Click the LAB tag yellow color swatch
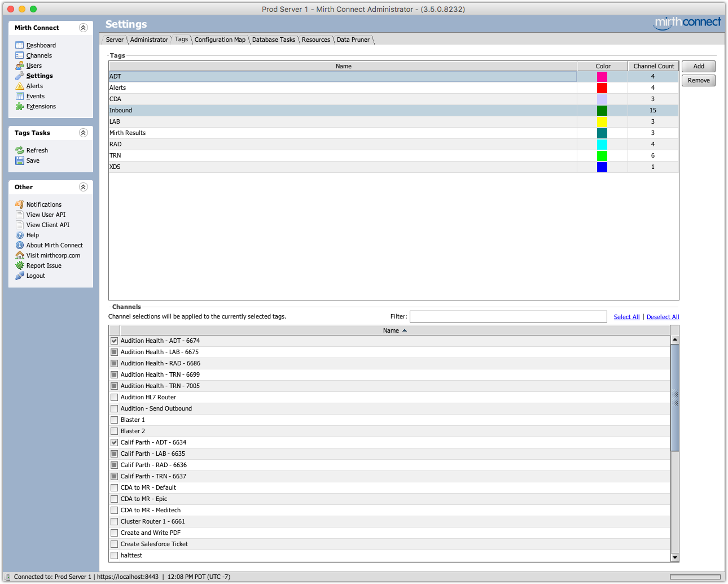The height and width of the screenshot is (584, 728). [602, 121]
